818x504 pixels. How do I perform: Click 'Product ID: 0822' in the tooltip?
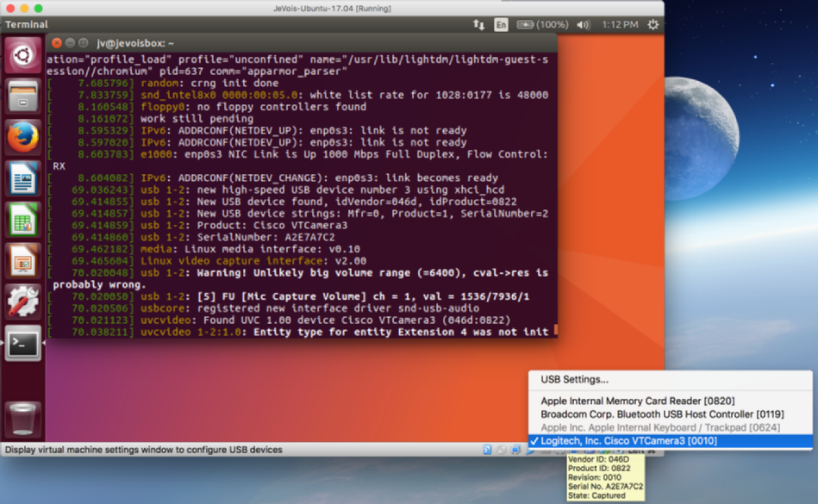tap(599, 469)
